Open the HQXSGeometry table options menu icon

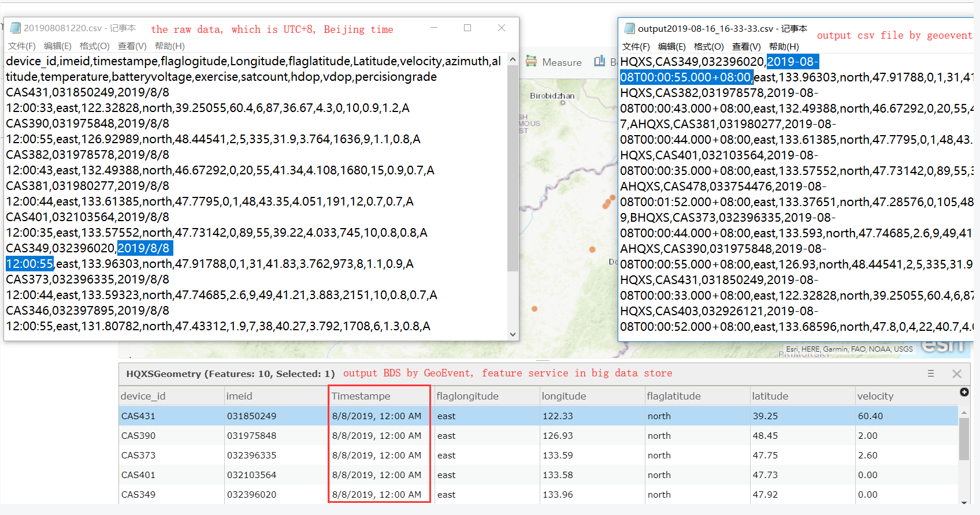(x=931, y=374)
